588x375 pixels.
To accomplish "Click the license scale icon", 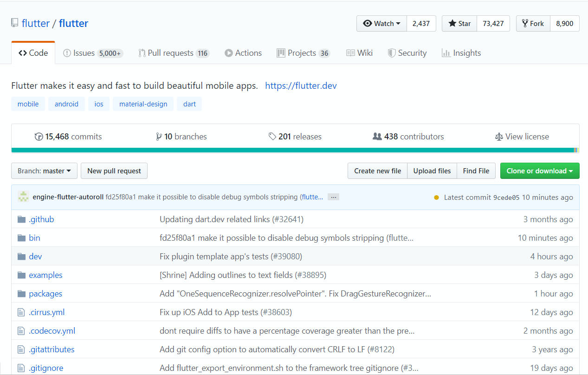I will (x=499, y=137).
